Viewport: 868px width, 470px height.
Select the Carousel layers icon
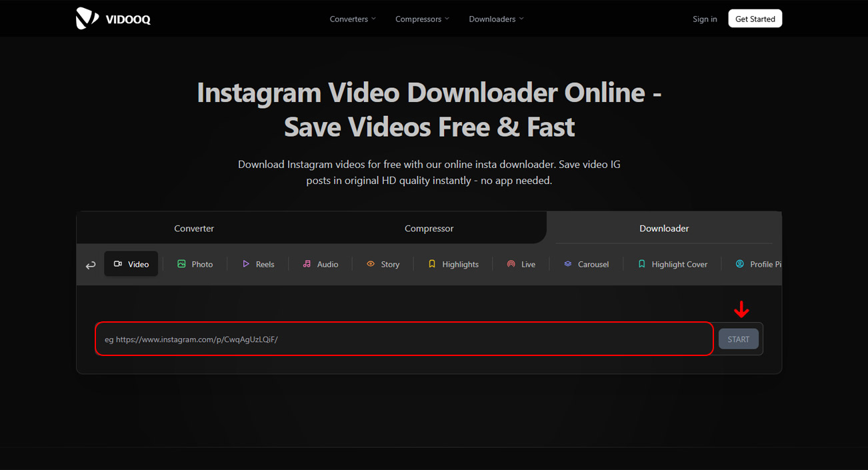(568, 264)
